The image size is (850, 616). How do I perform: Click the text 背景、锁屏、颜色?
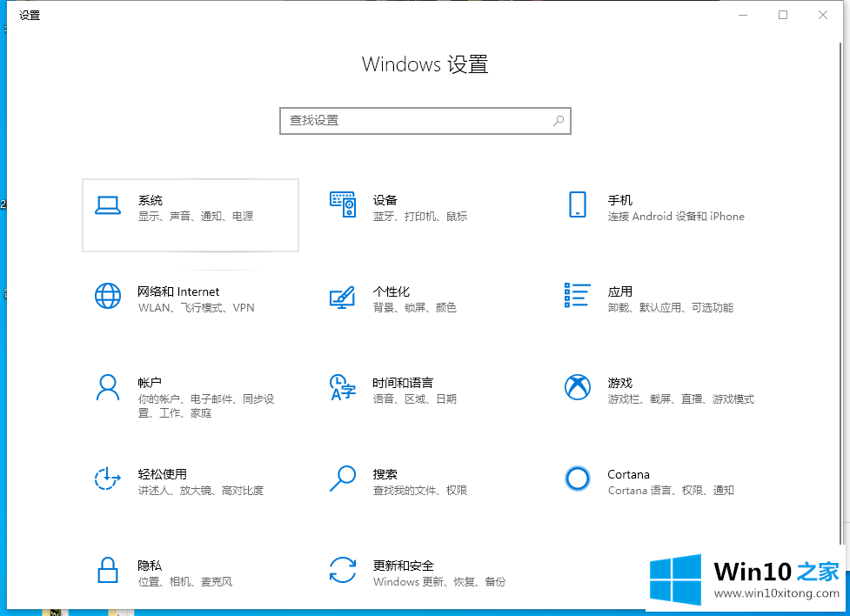pyautogui.click(x=415, y=307)
